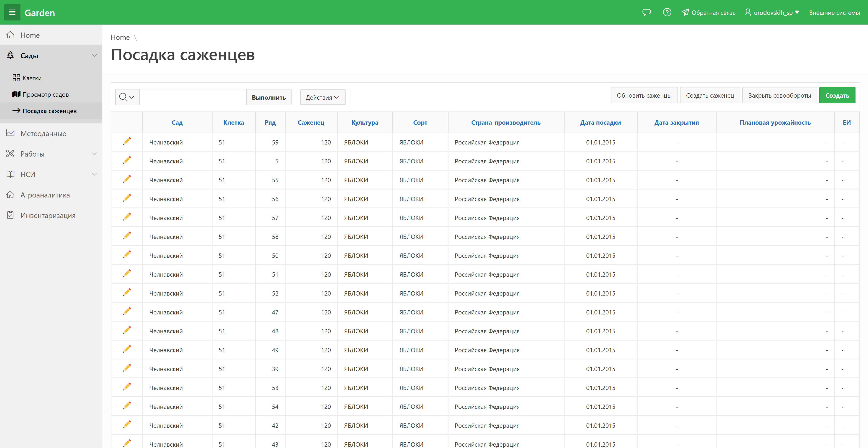Collapse the Сады sidebar section
Screen dimensions: 868x448
pos(94,56)
